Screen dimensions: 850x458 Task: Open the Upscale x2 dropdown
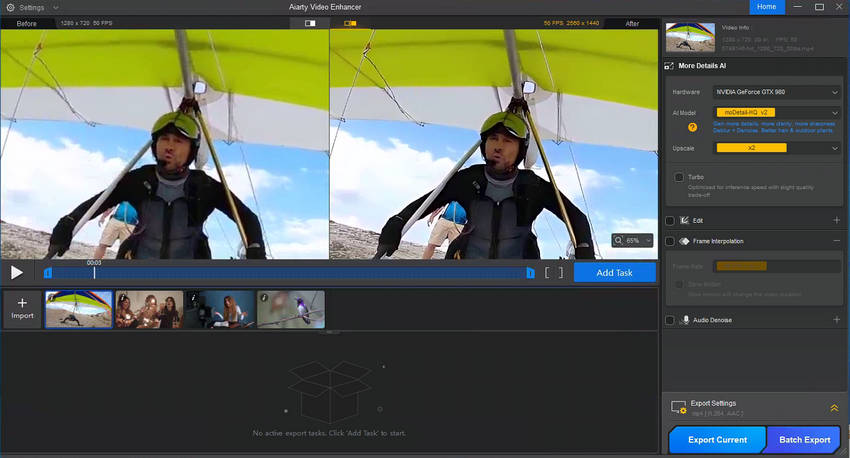pyautogui.click(x=777, y=148)
